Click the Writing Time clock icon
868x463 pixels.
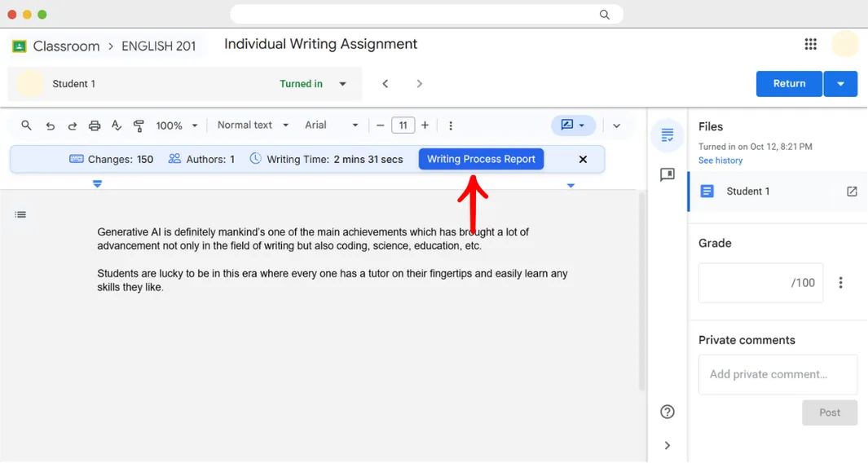[x=255, y=158]
